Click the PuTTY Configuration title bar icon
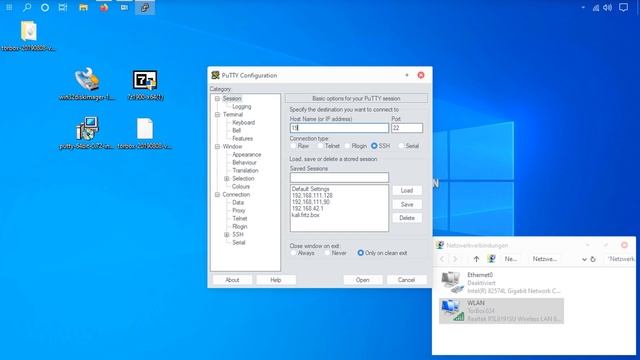The image size is (640, 360). tap(215, 75)
